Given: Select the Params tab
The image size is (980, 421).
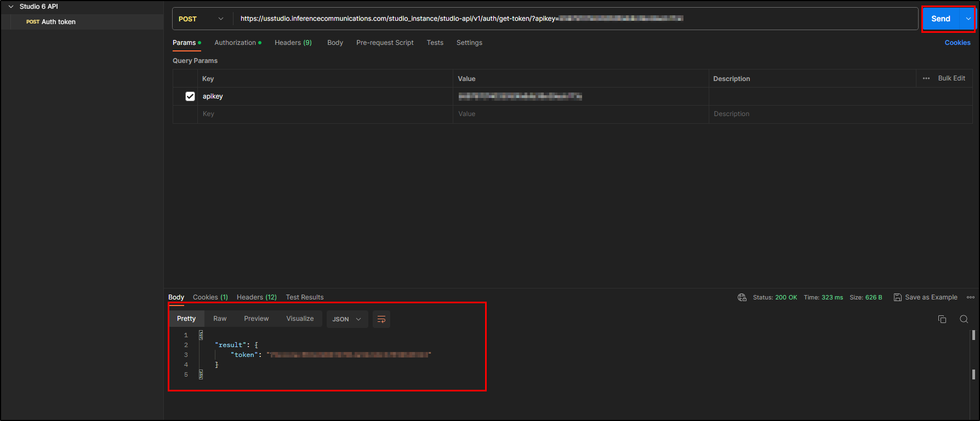Looking at the screenshot, I should pos(186,43).
